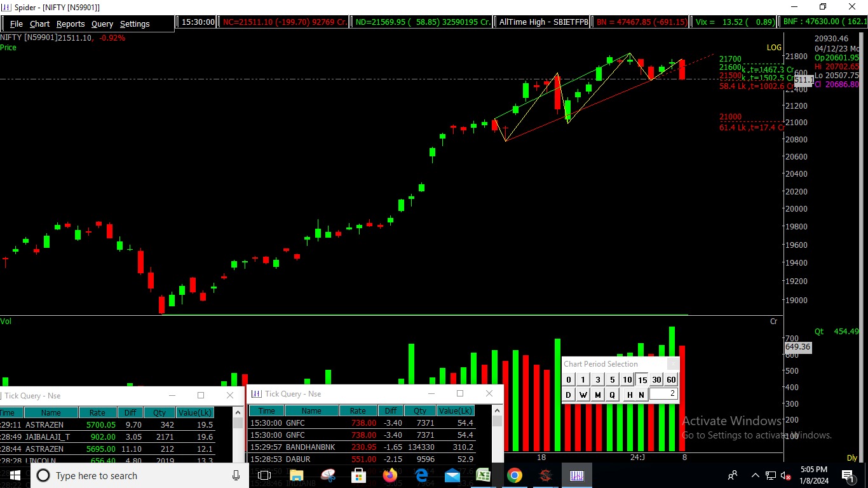Click the Task View icon

point(264,475)
